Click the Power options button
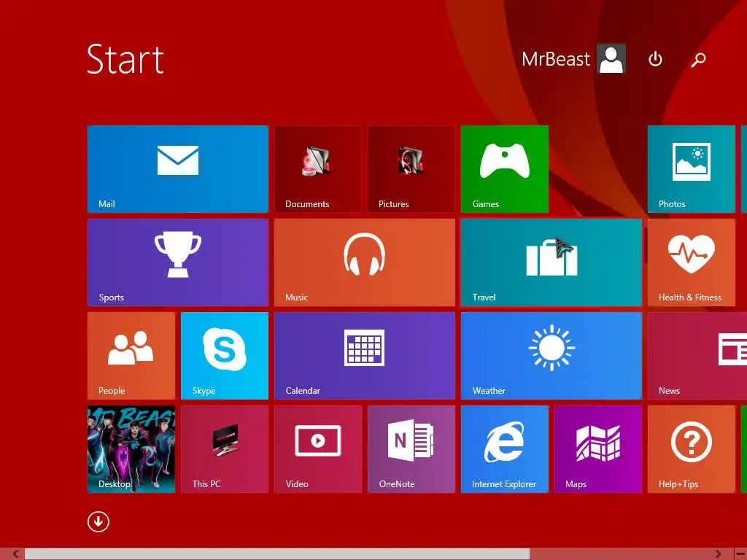The width and height of the screenshot is (747, 560). pyautogui.click(x=655, y=59)
